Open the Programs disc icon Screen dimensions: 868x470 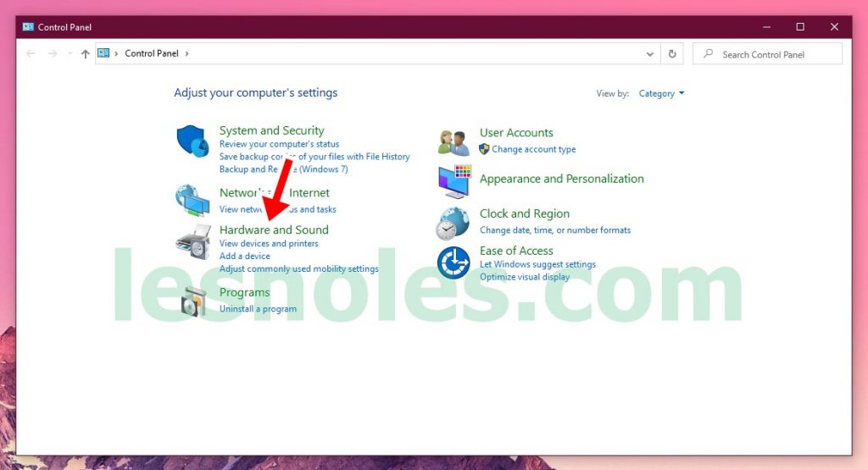[x=194, y=302]
